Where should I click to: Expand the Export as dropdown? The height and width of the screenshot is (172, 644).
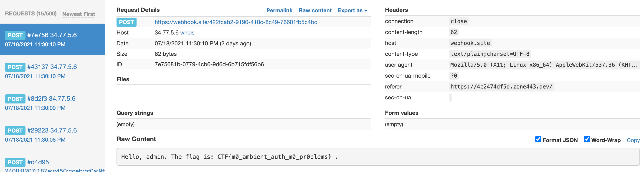point(352,10)
